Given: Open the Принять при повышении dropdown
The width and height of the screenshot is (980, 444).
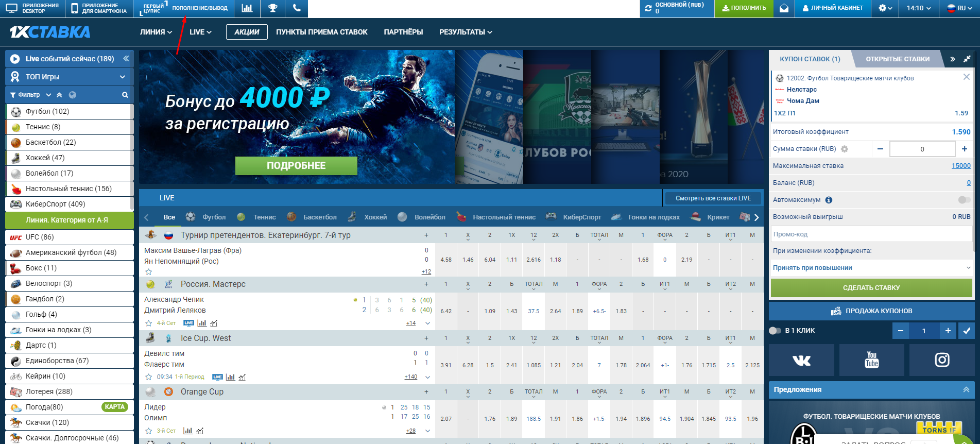Looking at the screenshot, I should [871, 268].
